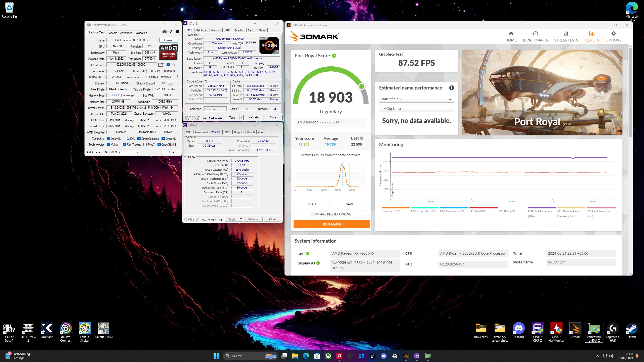Viewport: 644px width, 362px height.
Task: Click LOAD result button in 3DMark
Action: tap(311, 204)
